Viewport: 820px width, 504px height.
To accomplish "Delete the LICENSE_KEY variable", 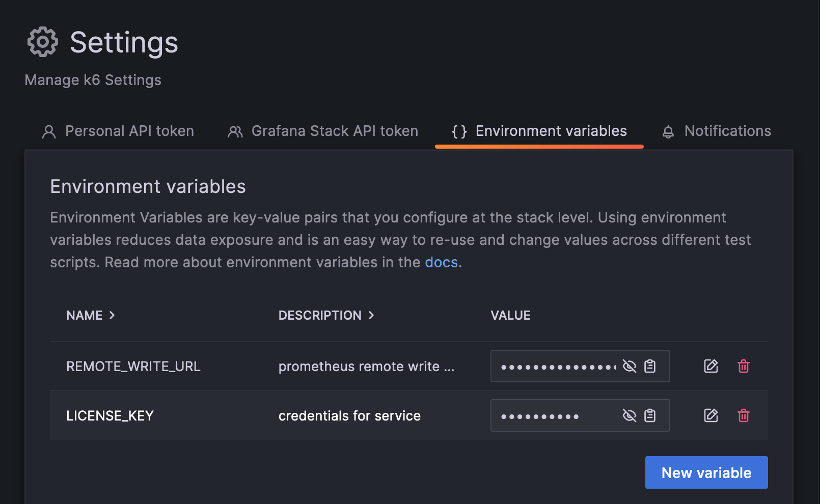I will click(744, 415).
